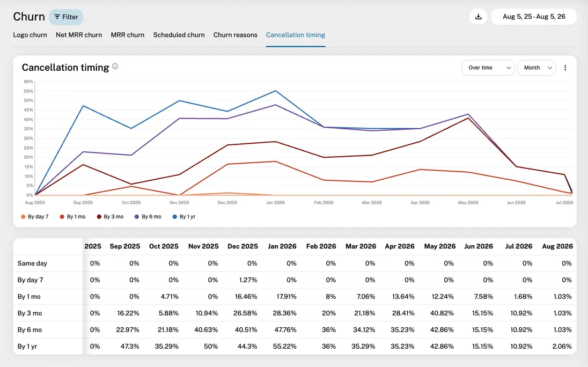Click the Jan 2026 column header

[x=282, y=246]
